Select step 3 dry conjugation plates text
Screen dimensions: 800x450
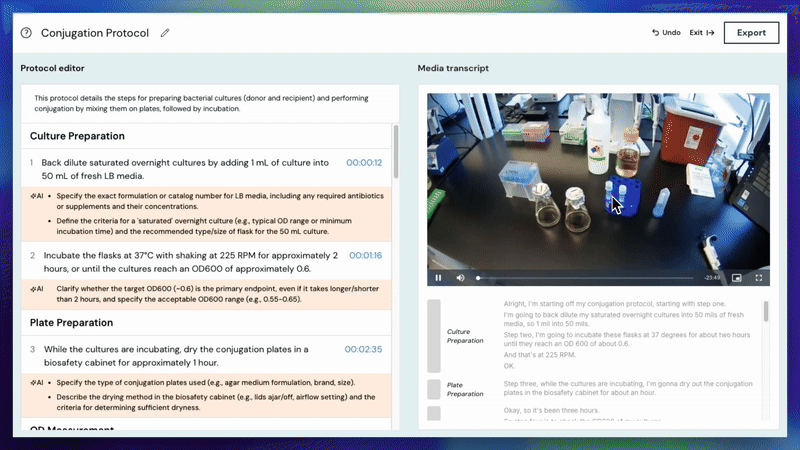click(x=176, y=356)
